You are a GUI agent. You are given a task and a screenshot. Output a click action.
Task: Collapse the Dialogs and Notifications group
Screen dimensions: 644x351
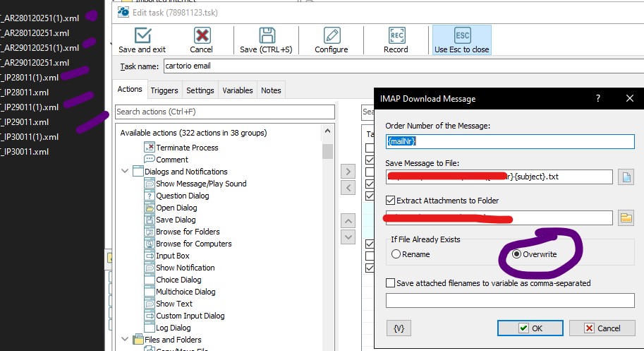(x=125, y=172)
